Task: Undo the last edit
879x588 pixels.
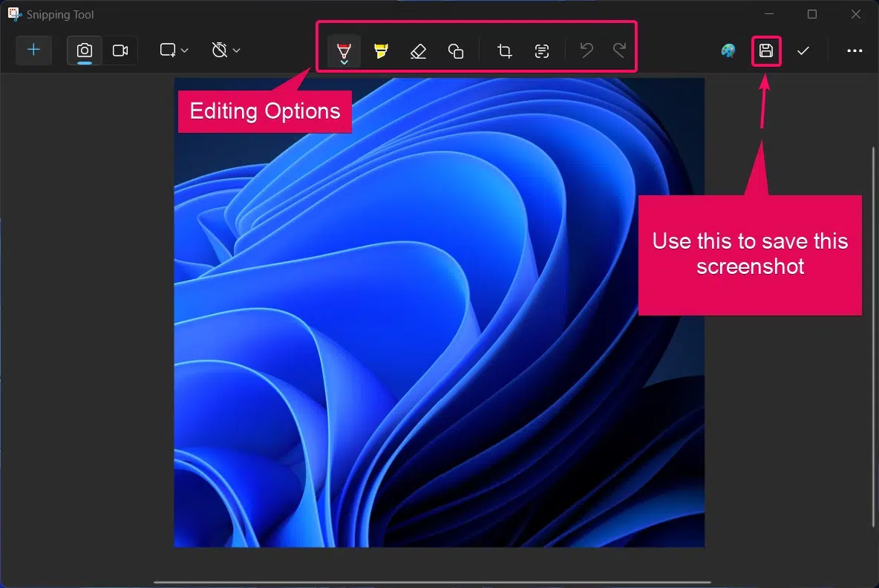Action: pyautogui.click(x=586, y=50)
